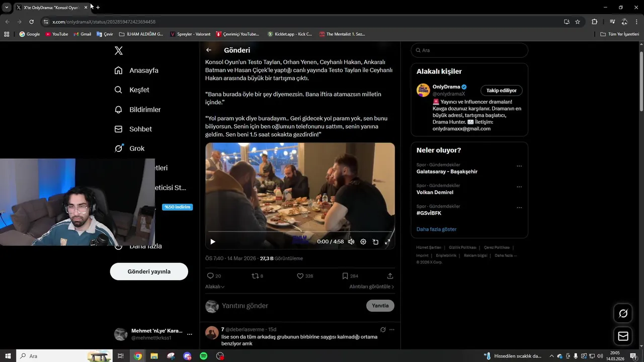Share the post via upload icon
The width and height of the screenshot is (644, 362).
tap(390, 276)
